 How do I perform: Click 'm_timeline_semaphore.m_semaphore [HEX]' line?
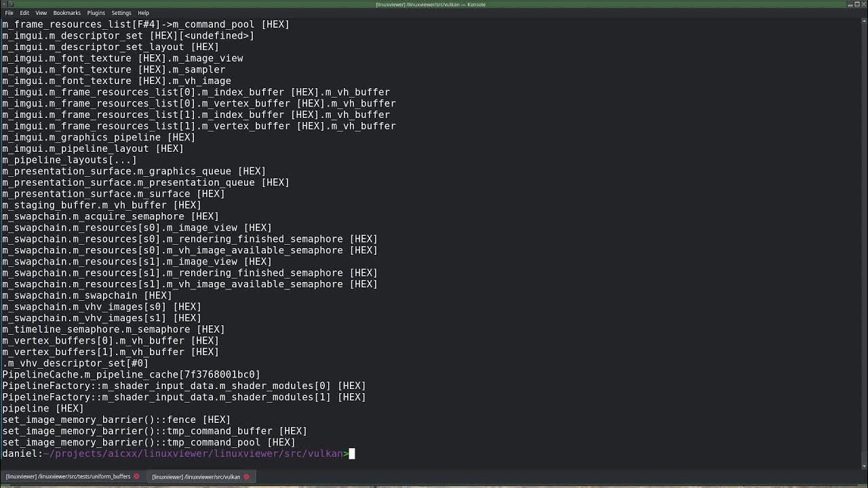(x=113, y=329)
